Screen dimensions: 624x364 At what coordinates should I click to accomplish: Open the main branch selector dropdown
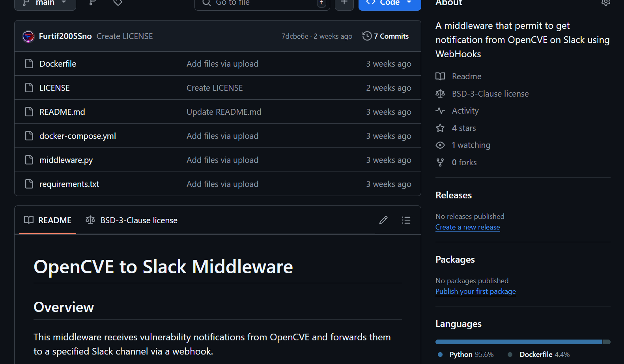pos(45,3)
